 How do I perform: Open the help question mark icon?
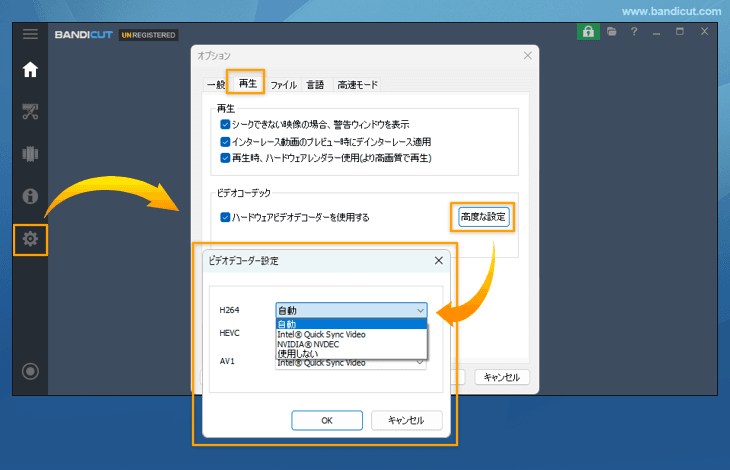tap(634, 32)
